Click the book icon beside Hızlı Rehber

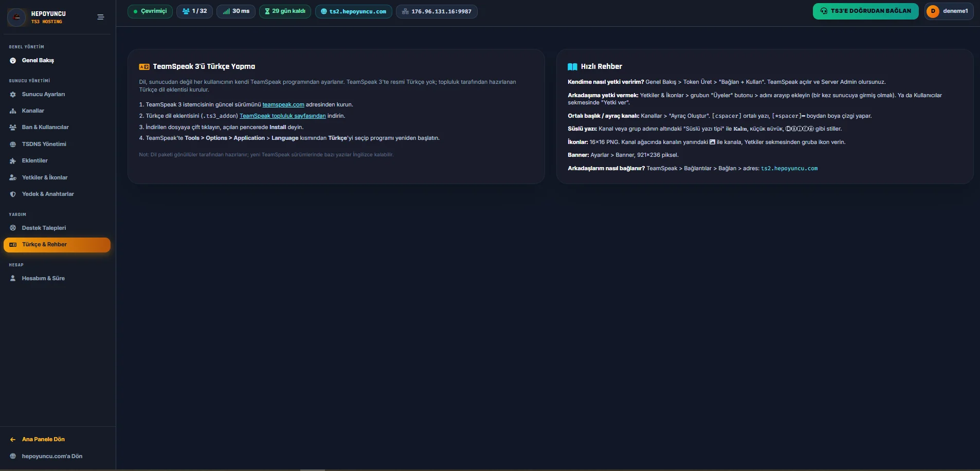pyautogui.click(x=573, y=67)
